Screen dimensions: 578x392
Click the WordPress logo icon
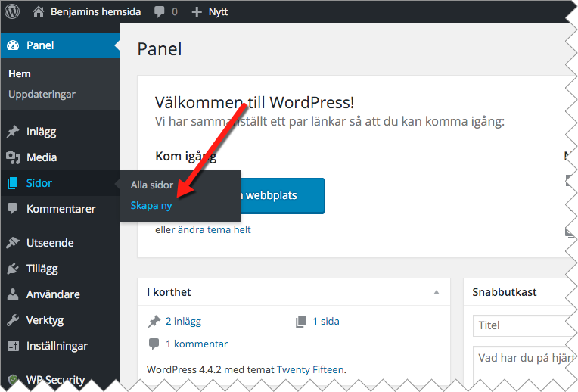click(12, 11)
